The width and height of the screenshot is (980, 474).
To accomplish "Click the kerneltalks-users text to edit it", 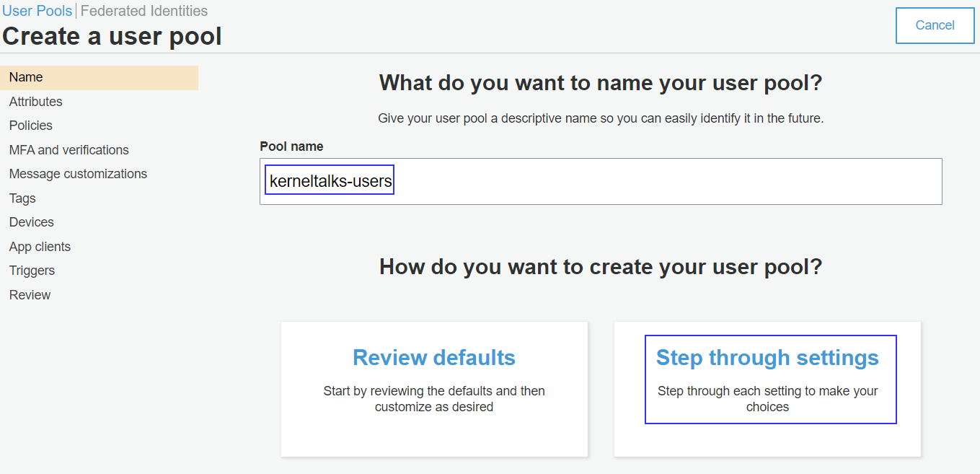I will pyautogui.click(x=329, y=179).
